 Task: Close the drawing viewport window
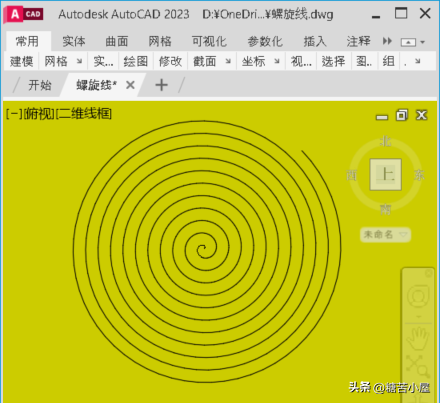point(422,115)
